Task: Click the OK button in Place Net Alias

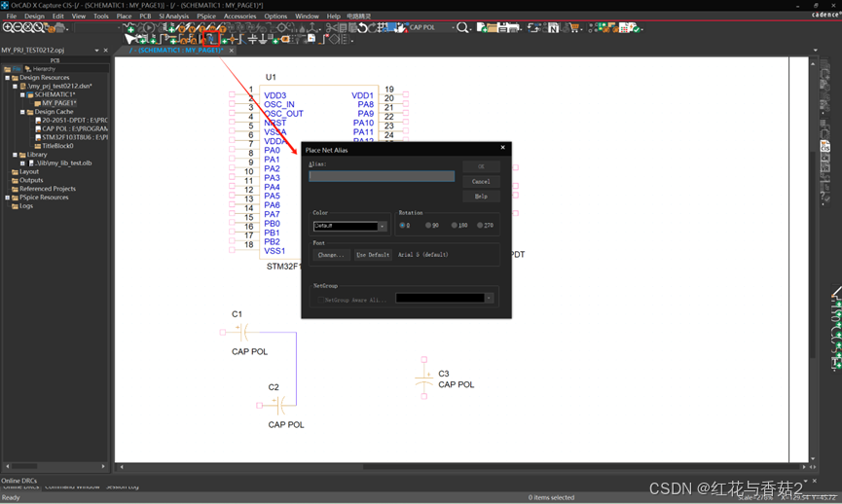Action: 481,166
